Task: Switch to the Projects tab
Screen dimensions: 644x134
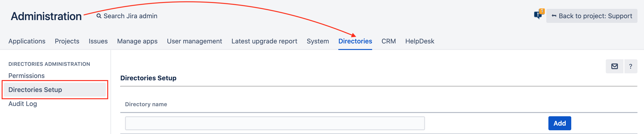Action: click(x=67, y=41)
